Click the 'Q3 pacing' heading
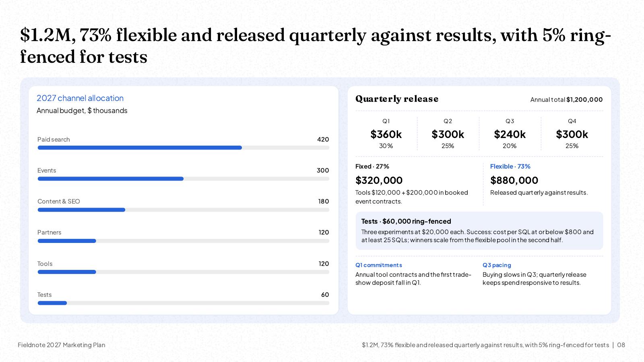 tap(497, 265)
